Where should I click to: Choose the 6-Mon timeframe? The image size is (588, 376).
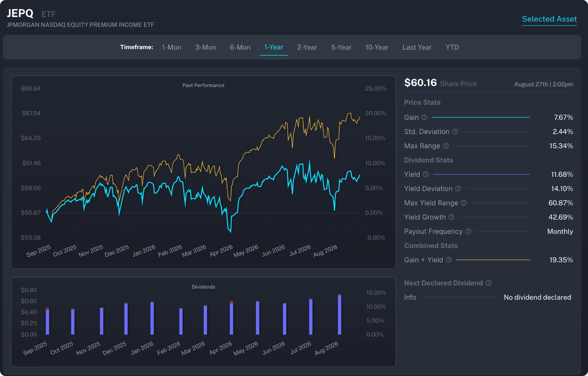[240, 47]
